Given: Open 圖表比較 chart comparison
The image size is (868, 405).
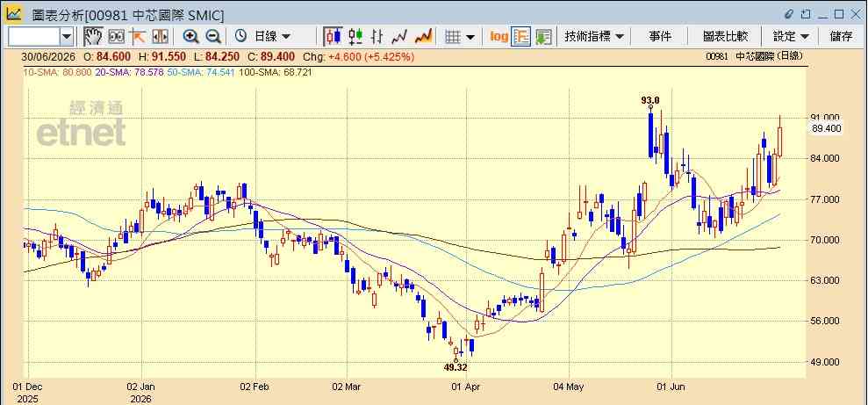Looking at the screenshot, I should pos(725,37).
